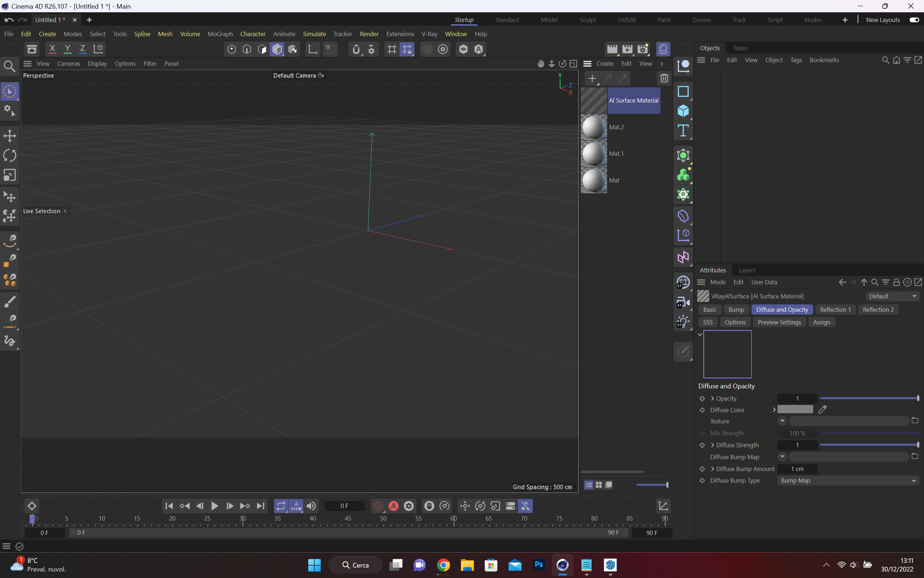The height and width of the screenshot is (578, 924).
Task: Open the Texture options dropdown arrow
Action: (x=782, y=421)
